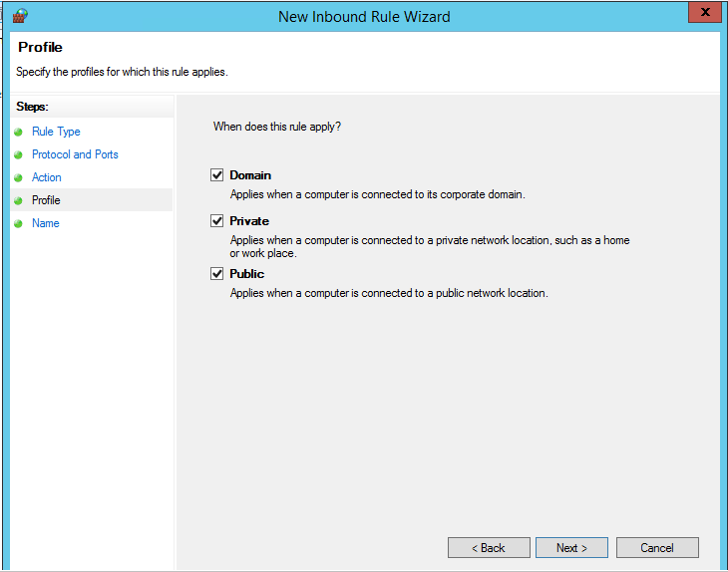Cancel the inbound rule wizard
This screenshot has height=572, width=728.
coord(657,548)
